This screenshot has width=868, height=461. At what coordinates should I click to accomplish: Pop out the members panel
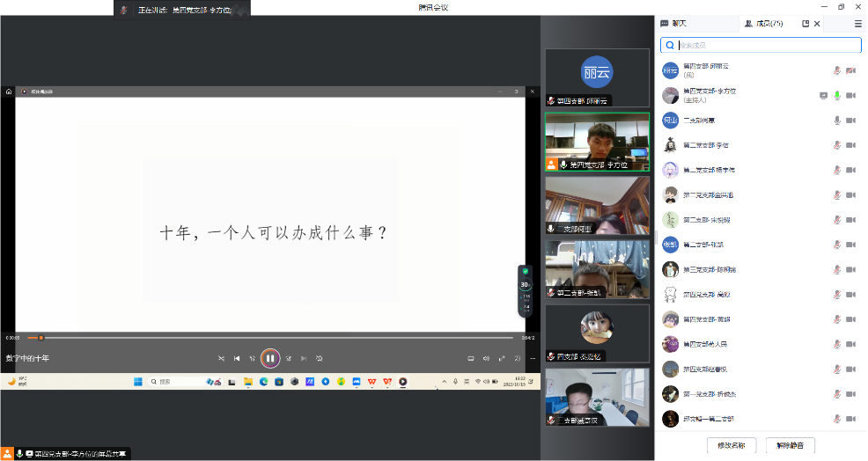(x=805, y=24)
